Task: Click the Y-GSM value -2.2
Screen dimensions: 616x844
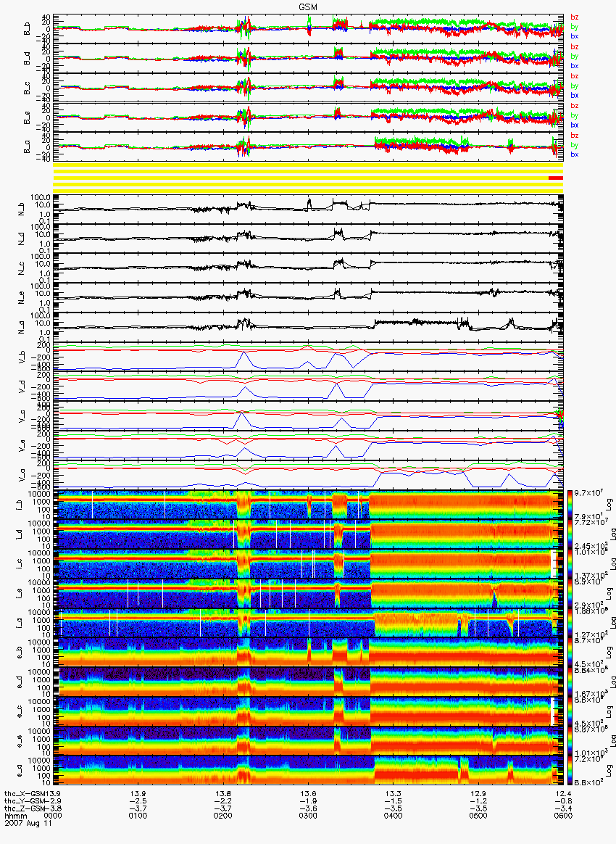Action: click(223, 801)
